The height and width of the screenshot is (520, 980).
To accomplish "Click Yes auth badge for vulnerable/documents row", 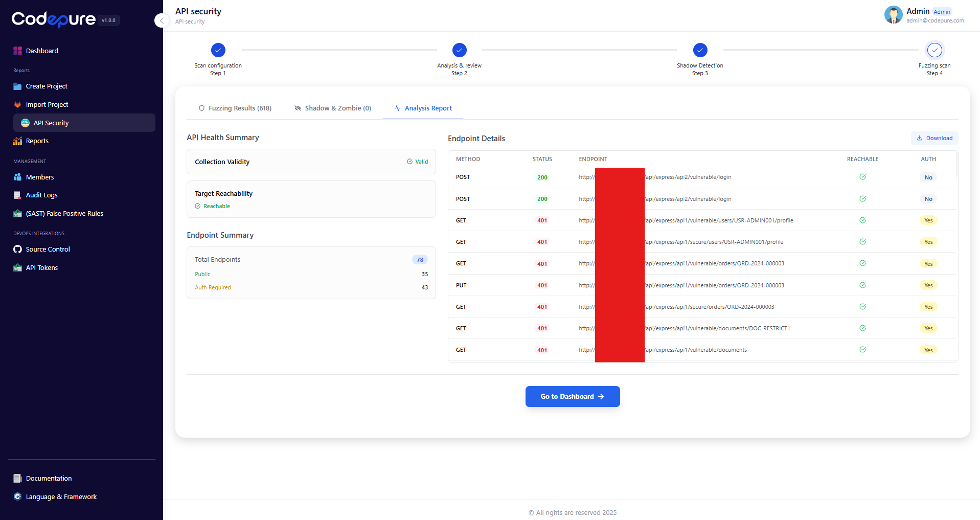I will click(x=928, y=350).
